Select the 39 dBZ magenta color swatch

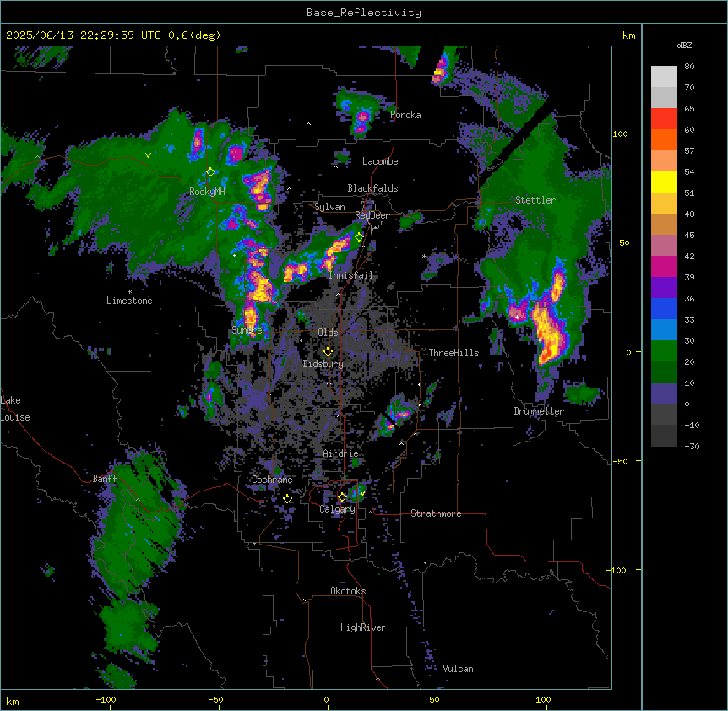[664, 266]
